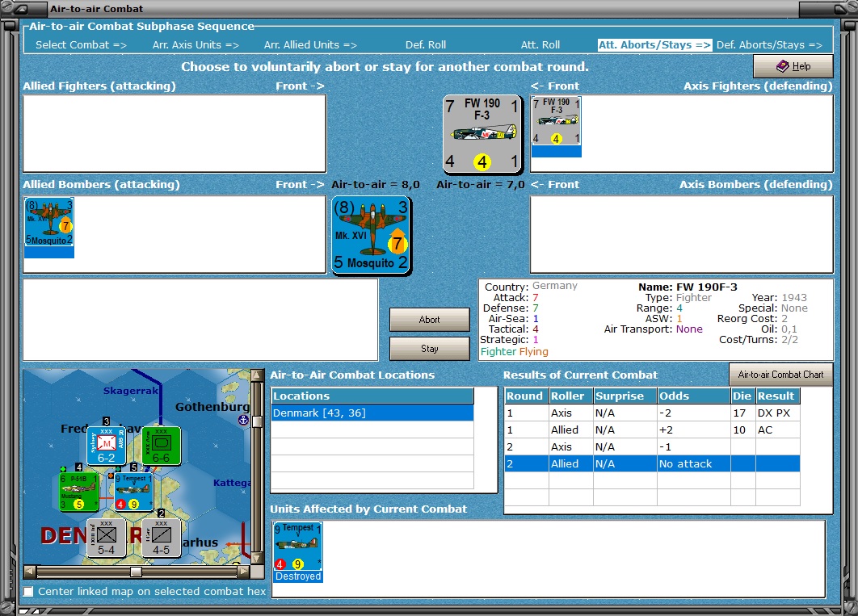Select the P-51B Mustang counter on the map
This screenshot has height=616, width=858.
pos(79,492)
